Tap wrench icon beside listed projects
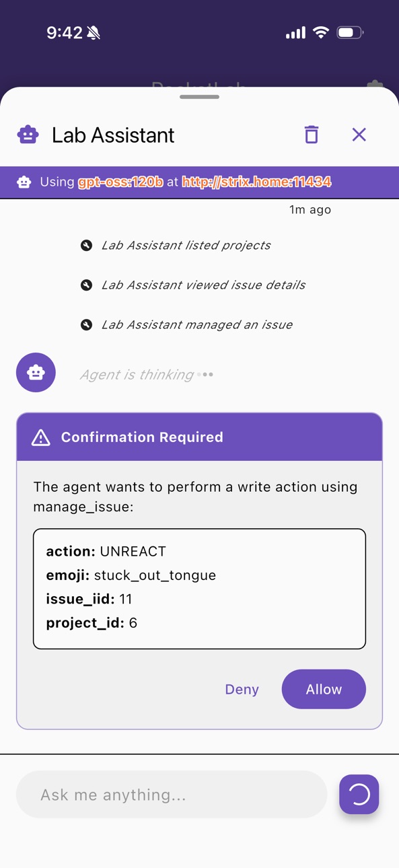Viewport: 399px width, 868px height. pos(86,245)
